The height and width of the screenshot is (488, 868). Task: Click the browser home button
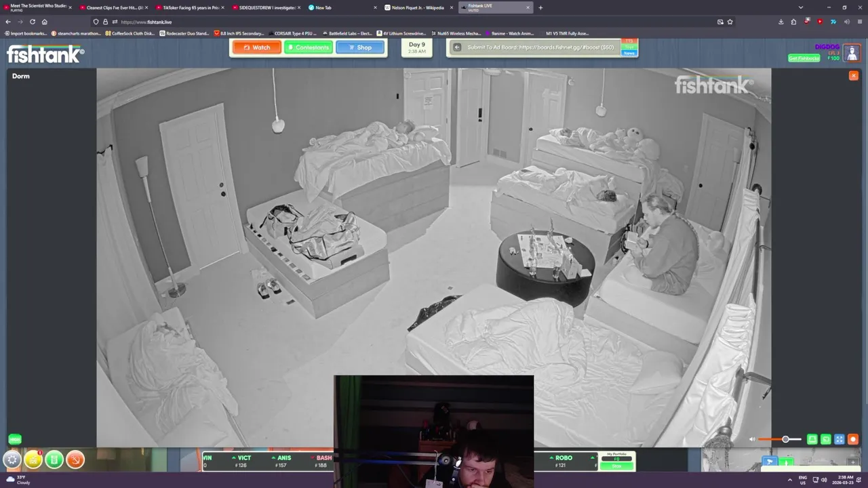(x=45, y=22)
